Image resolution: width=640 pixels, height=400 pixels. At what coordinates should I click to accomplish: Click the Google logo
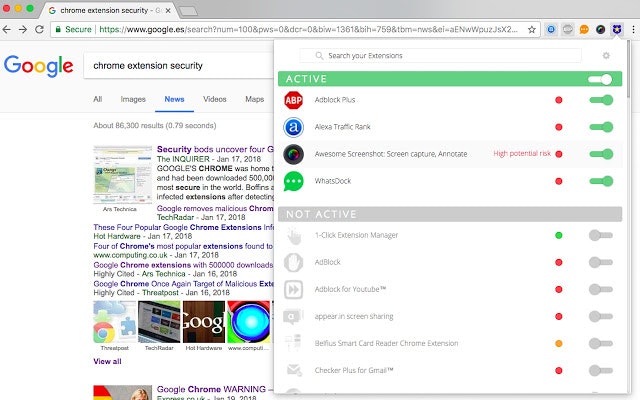click(x=38, y=66)
